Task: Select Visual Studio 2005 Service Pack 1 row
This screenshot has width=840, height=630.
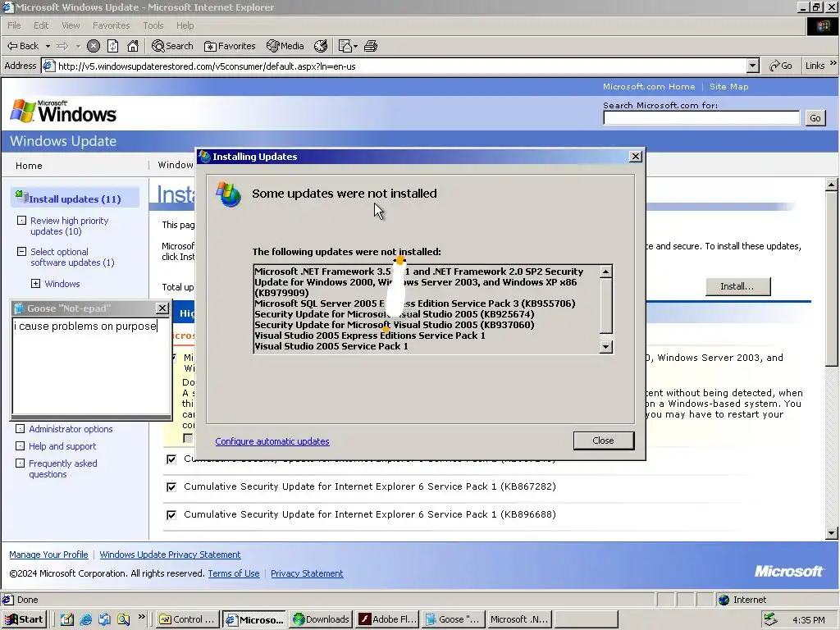Action: coord(331,346)
